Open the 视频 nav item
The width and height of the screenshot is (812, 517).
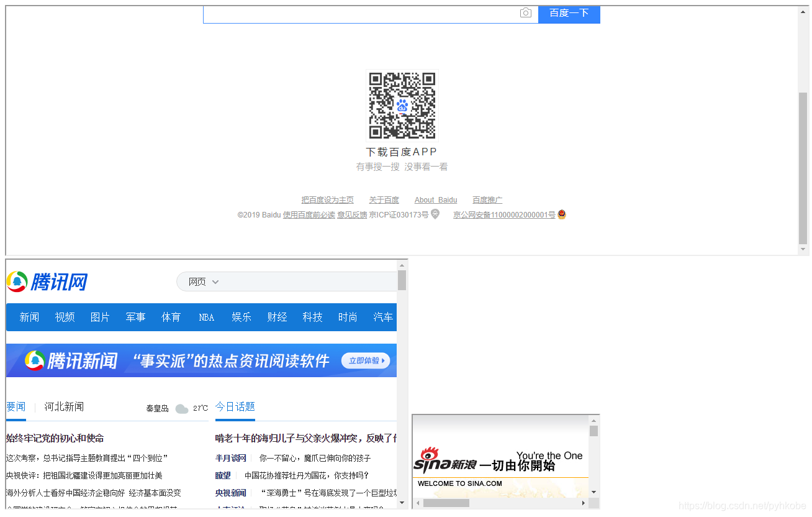pos(65,318)
